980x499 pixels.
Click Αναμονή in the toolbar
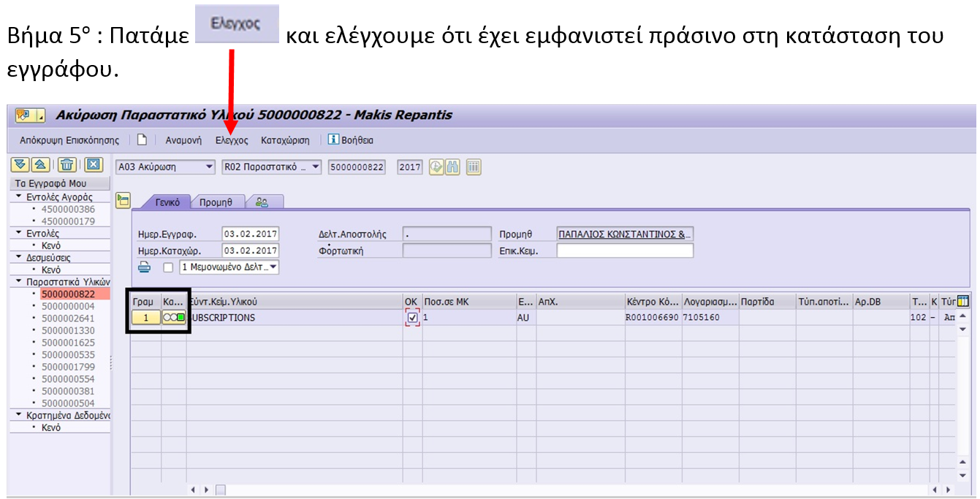pyautogui.click(x=183, y=140)
